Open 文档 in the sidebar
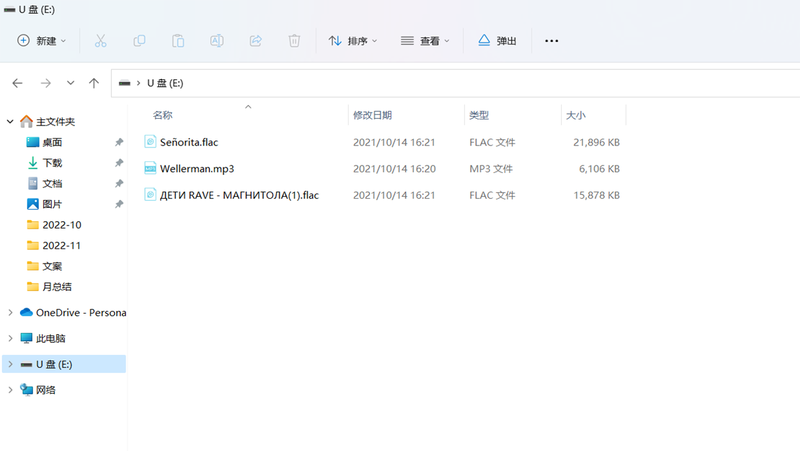Screen dimensions: 800x451 (52, 184)
